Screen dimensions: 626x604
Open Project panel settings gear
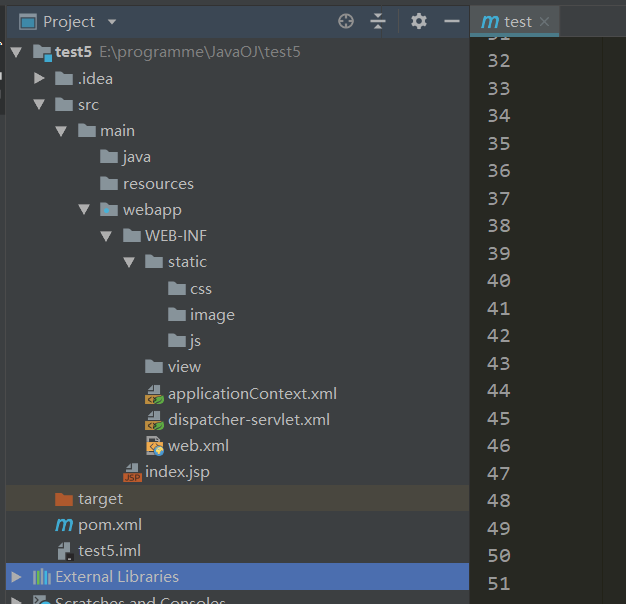419,21
